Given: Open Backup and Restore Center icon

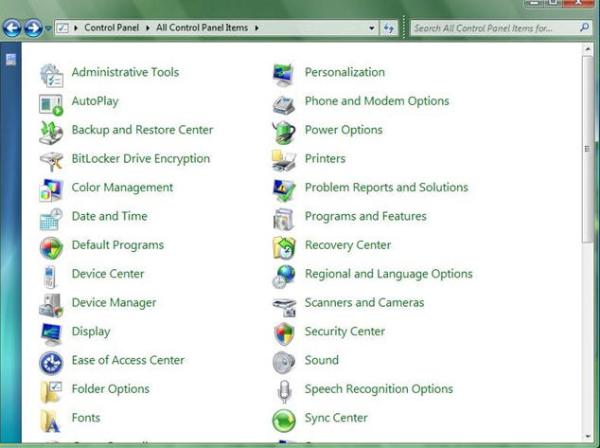Looking at the screenshot, I should 51,132.
